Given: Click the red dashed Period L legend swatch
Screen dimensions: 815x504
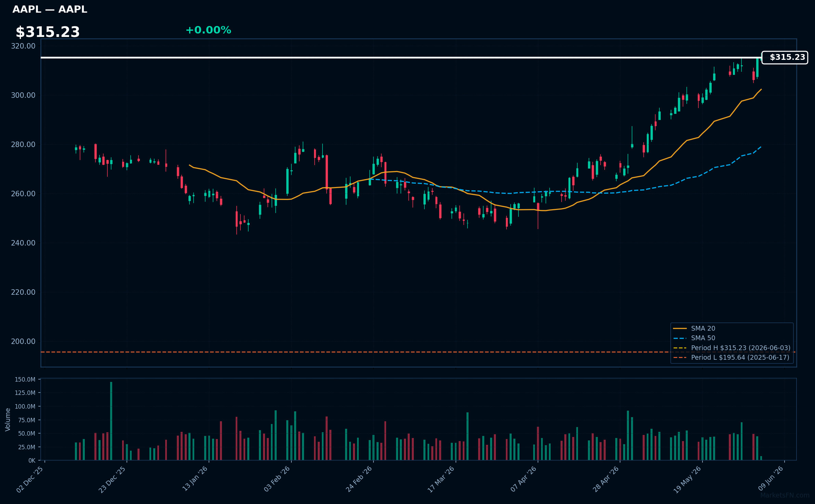Looking at the screenshot, I should coord(680,358).
